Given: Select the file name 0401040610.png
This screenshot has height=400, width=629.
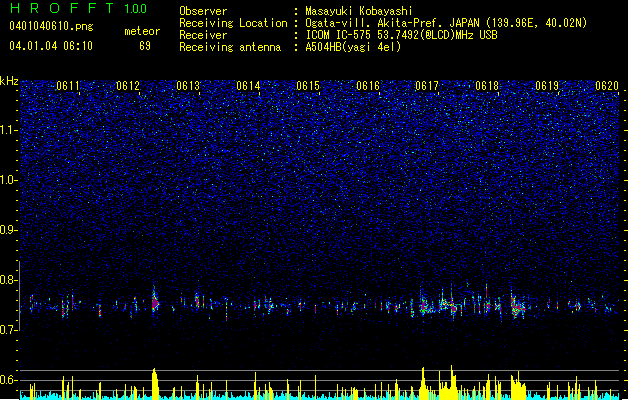Looking at the screenshot, I should [51, 26].
